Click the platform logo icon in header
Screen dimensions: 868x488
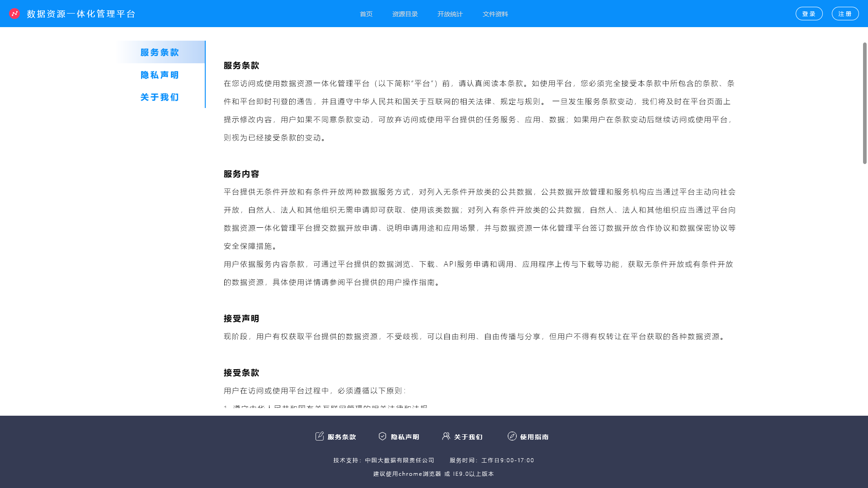[14, 14]
